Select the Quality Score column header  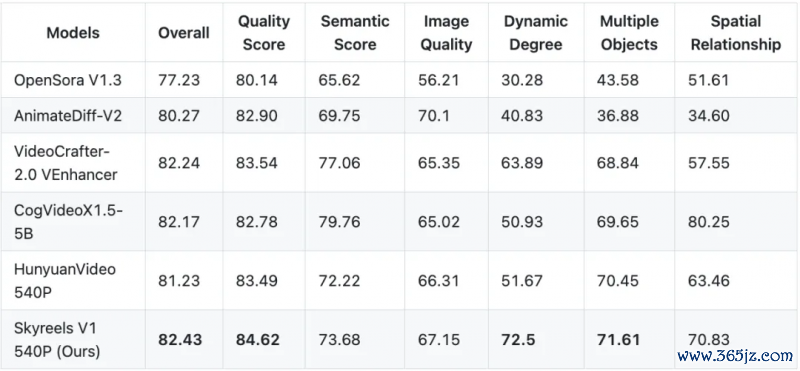[264, 33]
